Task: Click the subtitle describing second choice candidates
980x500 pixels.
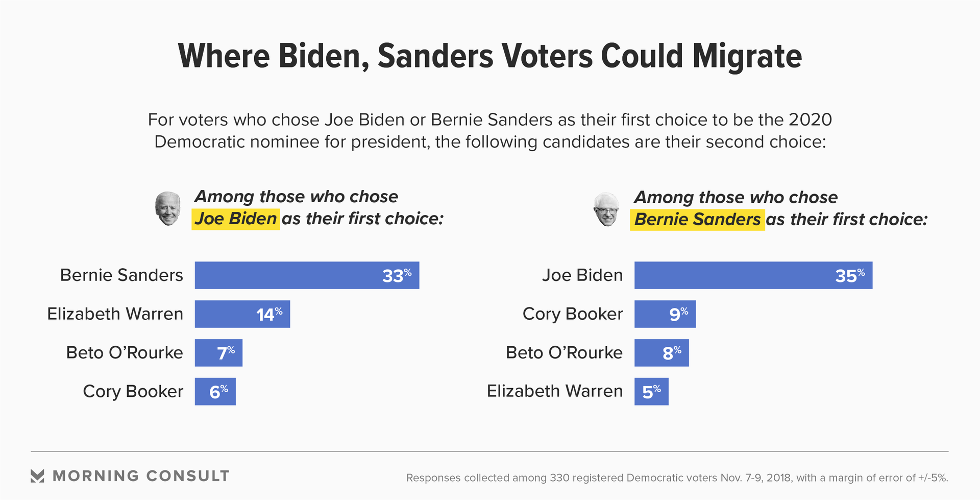Action: click(490, 131)
